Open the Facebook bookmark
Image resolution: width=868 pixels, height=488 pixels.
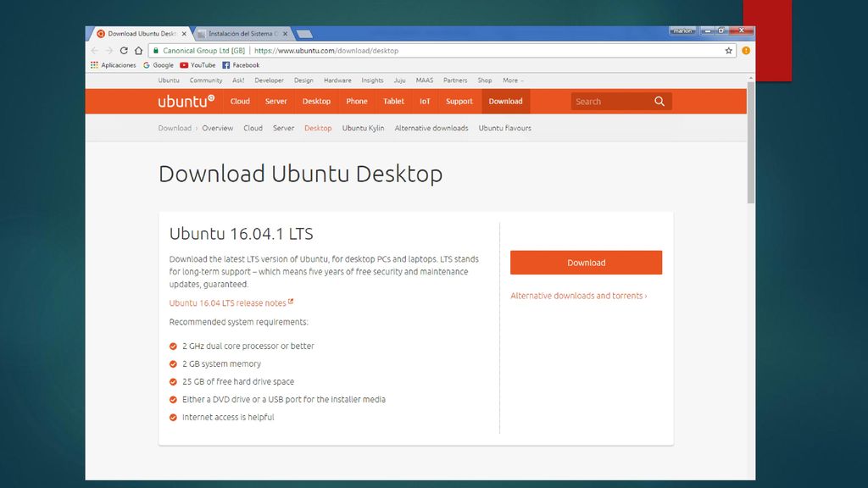241,65
